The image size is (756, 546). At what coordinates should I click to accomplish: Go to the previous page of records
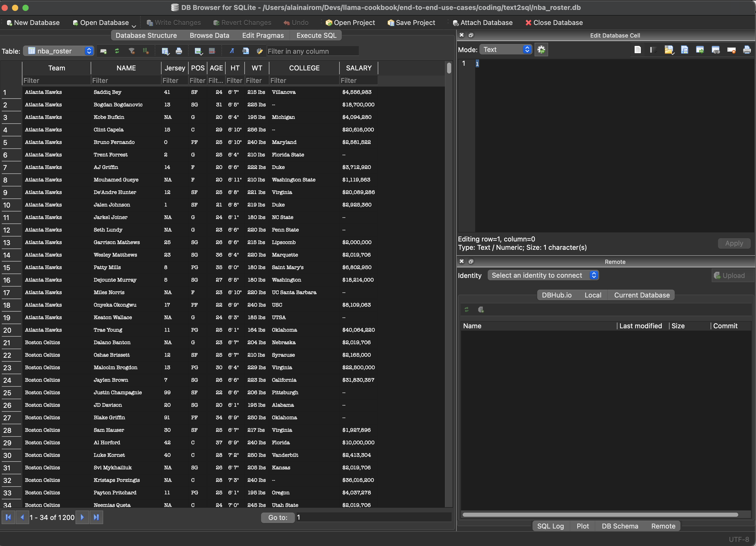pyautogui.click(x=22, y=517)
